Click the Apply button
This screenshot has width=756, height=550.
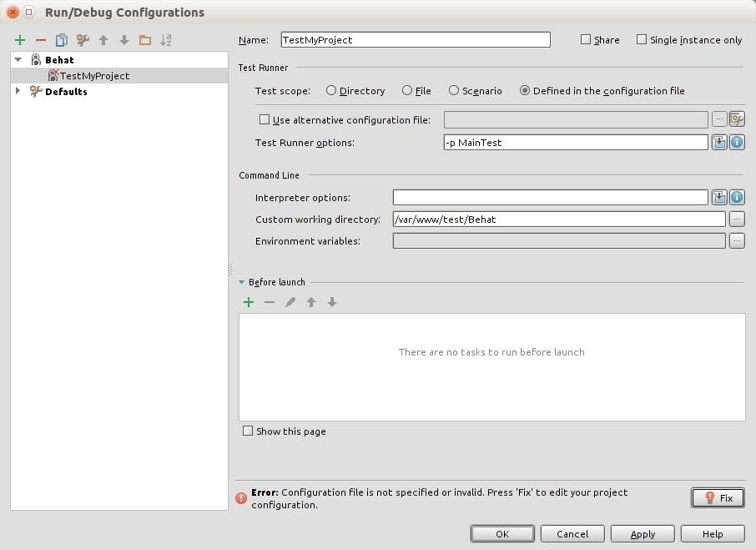click(643, 534)
